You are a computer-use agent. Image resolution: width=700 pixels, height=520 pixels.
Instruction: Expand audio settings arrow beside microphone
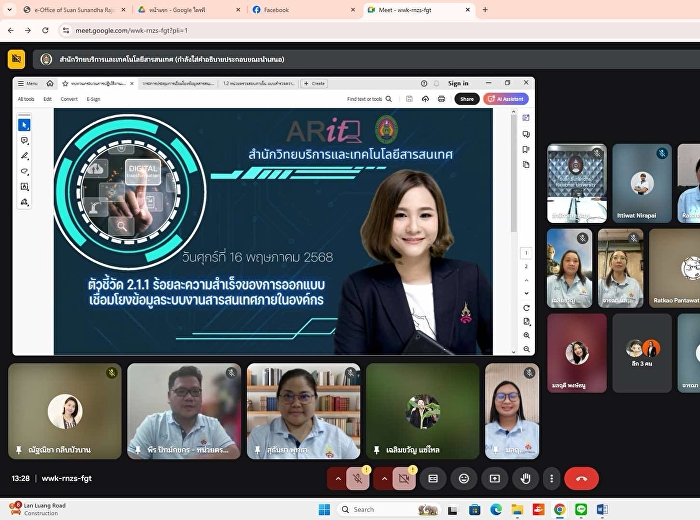[x=338, y=478]
